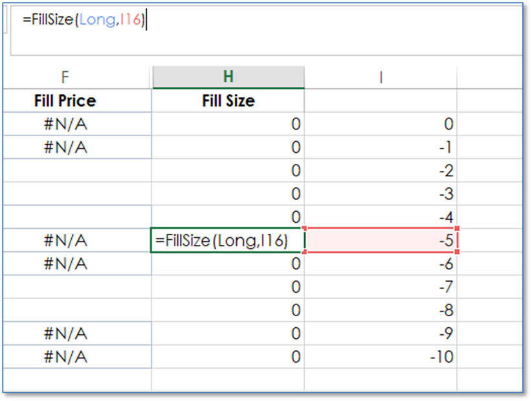Viewport: 532px width, 401px height.
Task: Click the cell with value -2
Action: [381, 170]
